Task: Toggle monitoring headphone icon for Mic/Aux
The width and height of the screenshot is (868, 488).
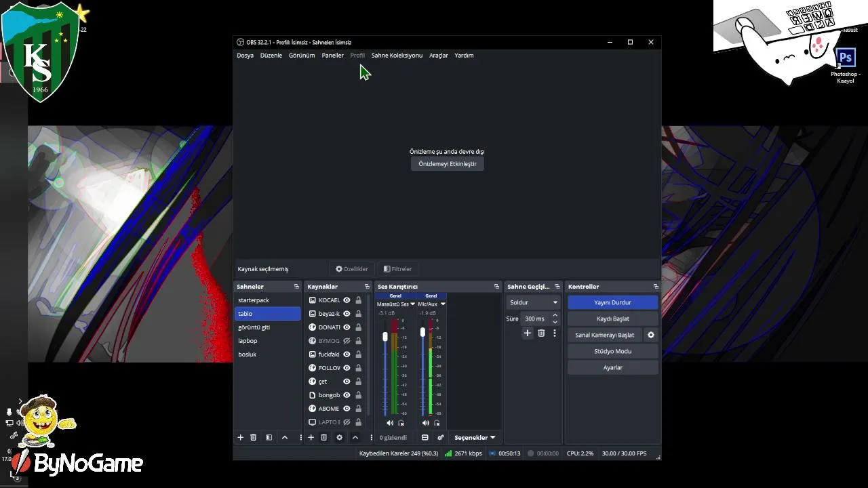Action: coord(437,423)
